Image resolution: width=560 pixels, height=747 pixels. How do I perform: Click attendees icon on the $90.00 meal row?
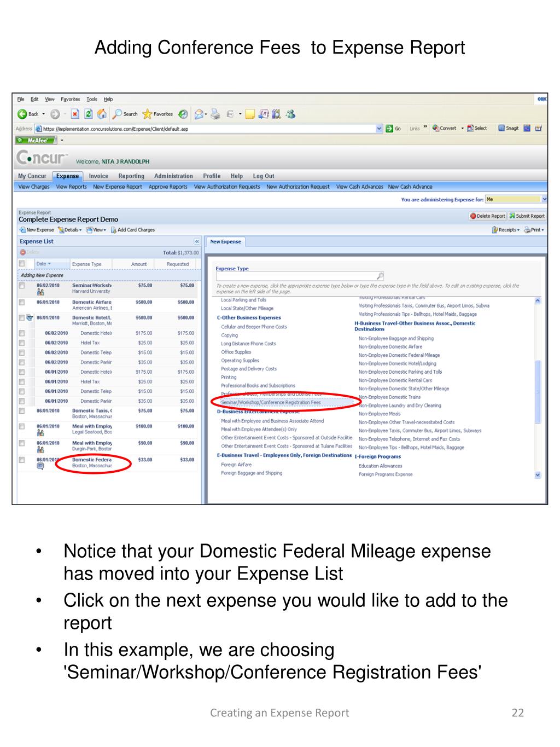(x=40, y=450)
